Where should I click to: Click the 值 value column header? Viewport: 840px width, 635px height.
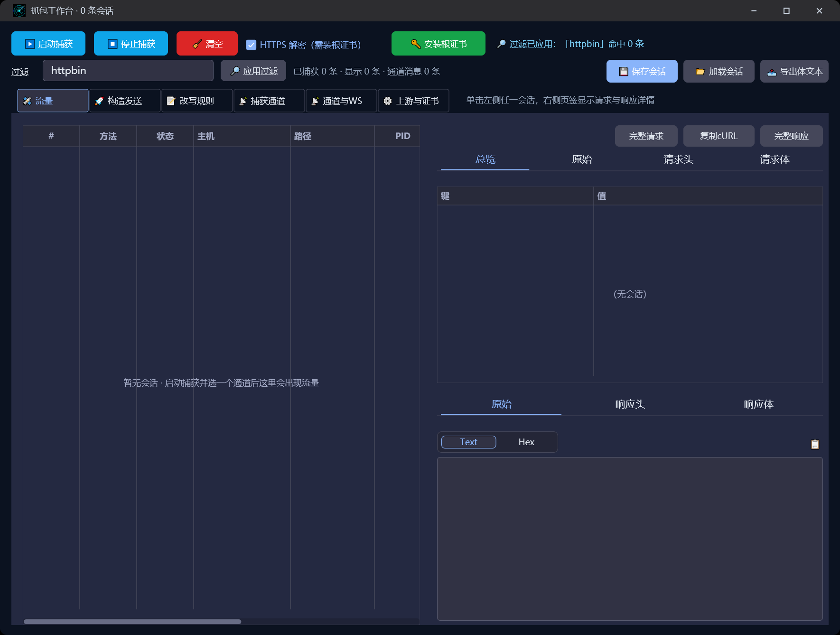click(708, 196)
